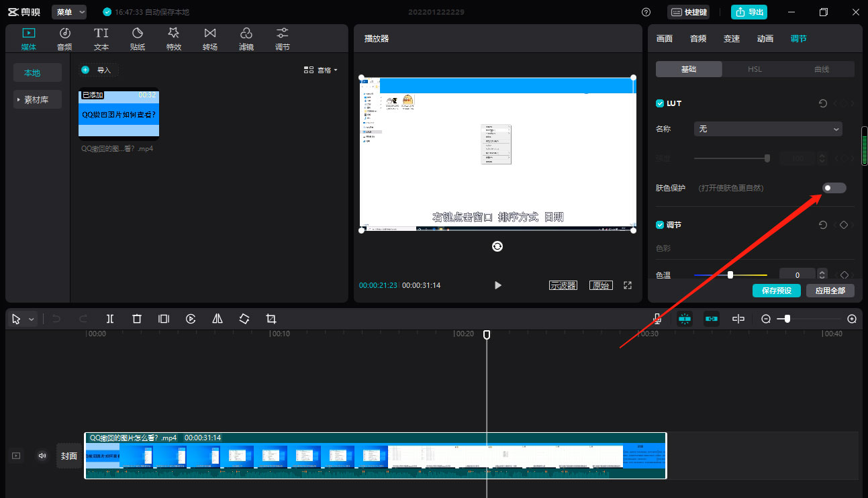This screenshot has width=868, height=498.
Task: Open the 特效 effects panel
Action: click(x=174, y=39)
